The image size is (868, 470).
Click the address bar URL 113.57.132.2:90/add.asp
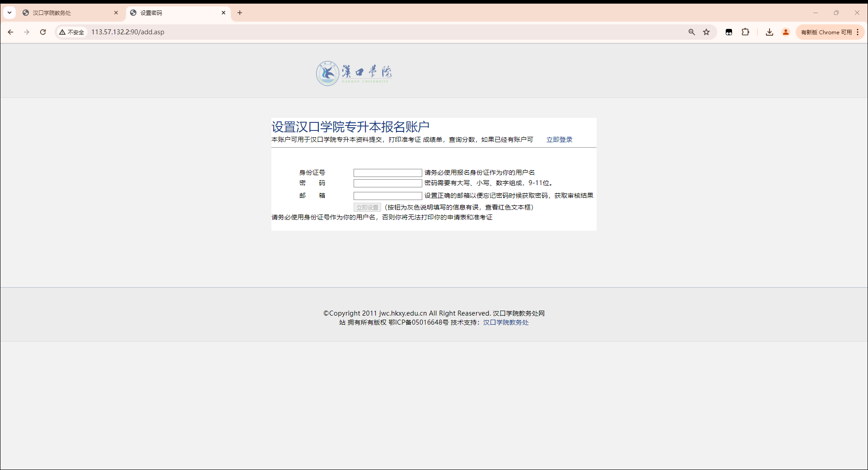tap(128, 32)
